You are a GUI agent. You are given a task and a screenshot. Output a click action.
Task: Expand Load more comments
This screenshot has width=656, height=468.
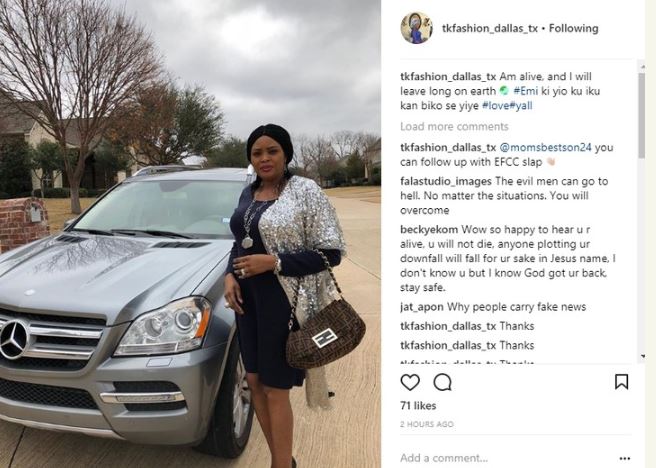454,126
